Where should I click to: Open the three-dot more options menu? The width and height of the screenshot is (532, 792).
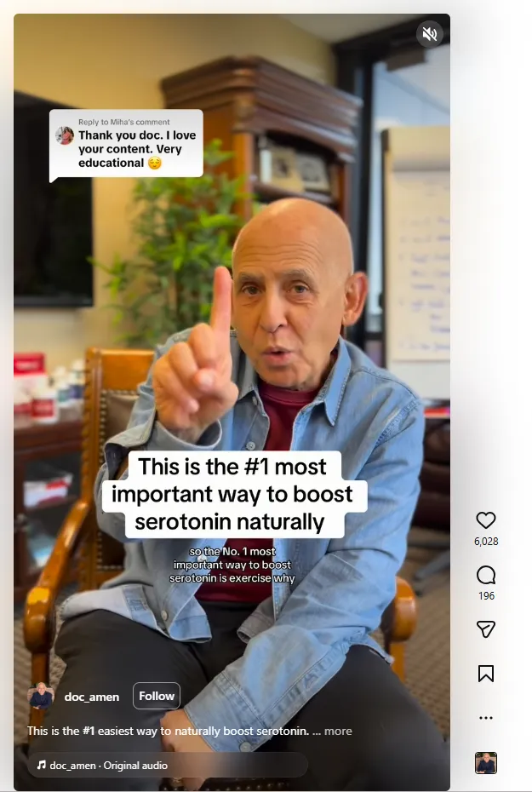[486, 718]
